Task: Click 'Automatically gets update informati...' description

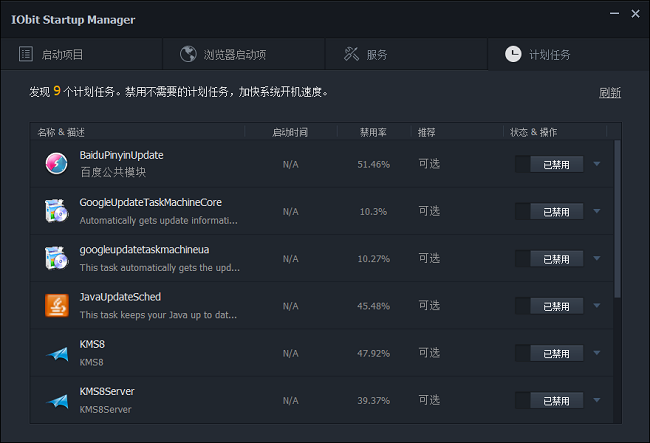Action: [x=159, y=220]
